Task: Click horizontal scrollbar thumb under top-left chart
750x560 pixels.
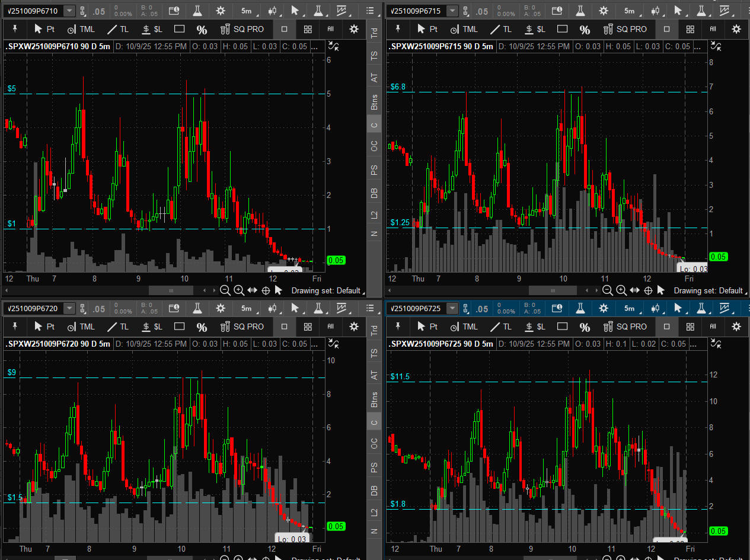Action: [171, 290]
